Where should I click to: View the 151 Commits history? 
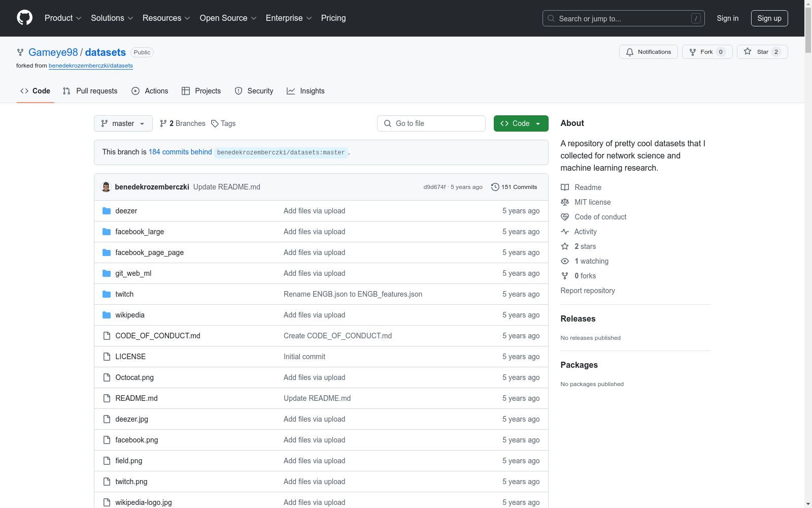coord(514,187)
